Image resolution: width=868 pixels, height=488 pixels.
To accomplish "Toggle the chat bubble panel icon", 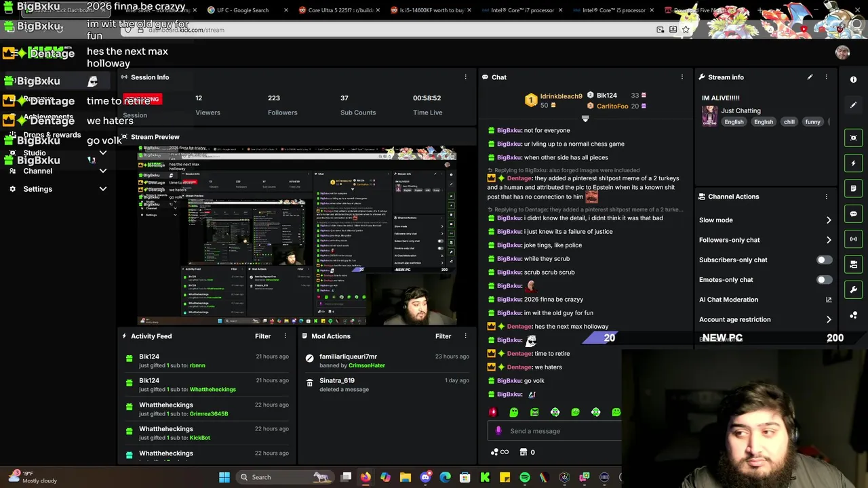I will click(853, 213).
